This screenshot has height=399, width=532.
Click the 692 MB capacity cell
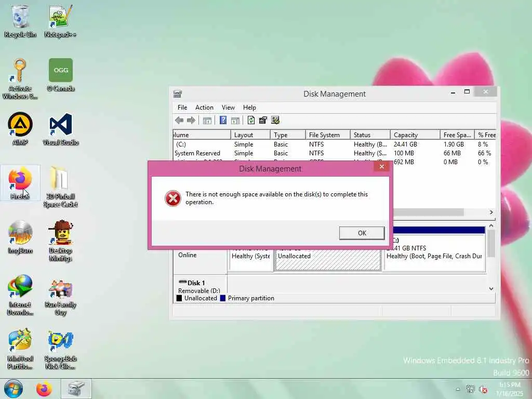point(404,162)
